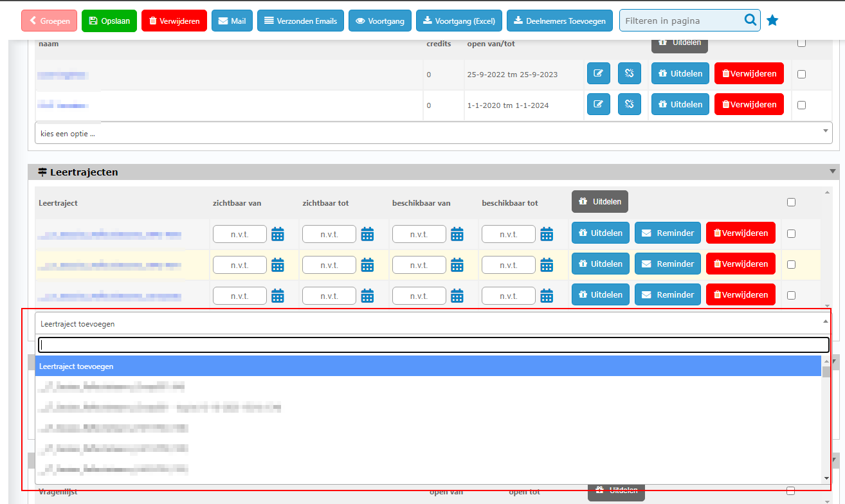The width and height of the screenshot is (845, 504).
Task: Close the Leertraject toevoegen dropdown
Action: click(x=825, y=323)
